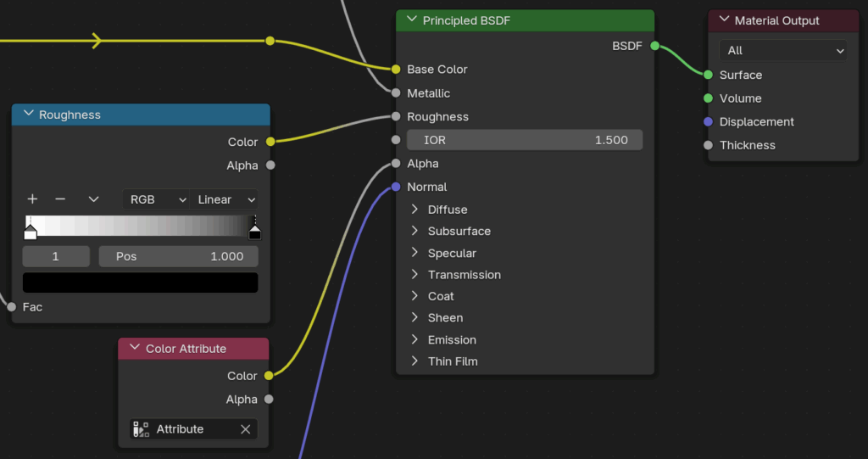Click the minus icon to remove color stop

coord(60,199)
